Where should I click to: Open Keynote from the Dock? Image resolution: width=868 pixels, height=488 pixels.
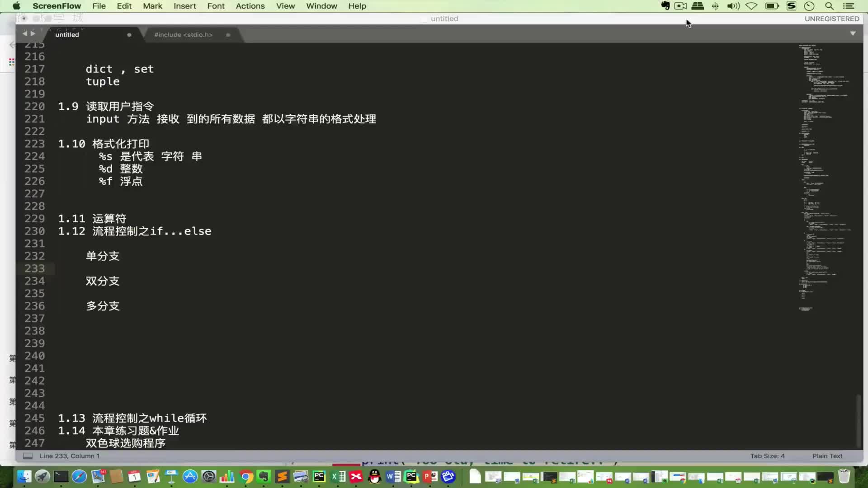pos(171,476)
